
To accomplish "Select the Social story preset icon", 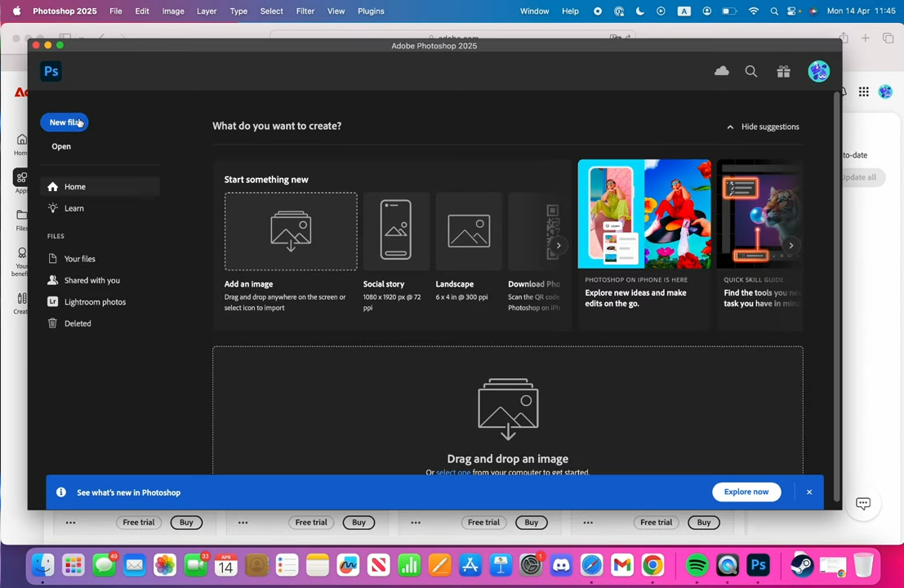I will (396, 230).
